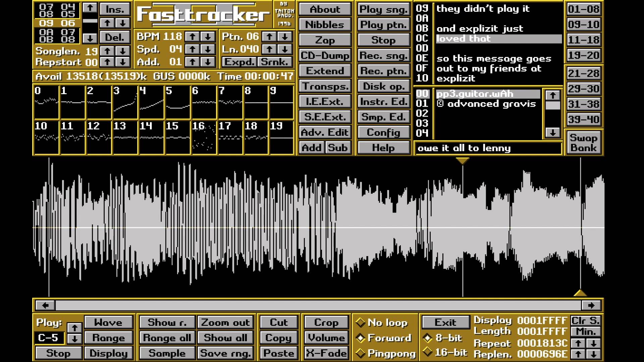Click the X-Fade button
Image resolution: width=644 pixels, height=362 pixels.
point(326,353)
